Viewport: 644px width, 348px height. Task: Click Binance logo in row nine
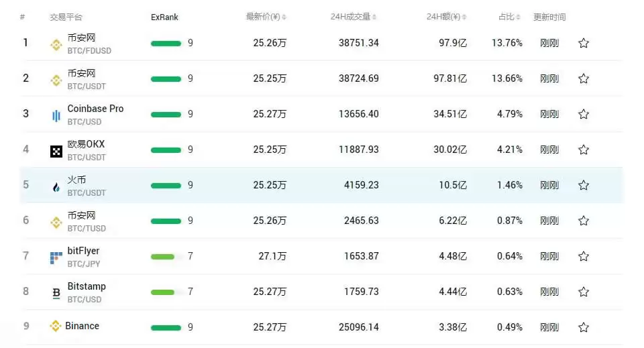coord(56,327)
